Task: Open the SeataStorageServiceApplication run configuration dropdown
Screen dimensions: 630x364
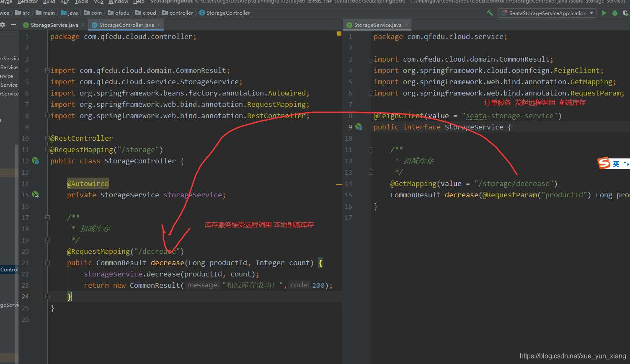Action: pyautogui.click(x=547, y=13)
